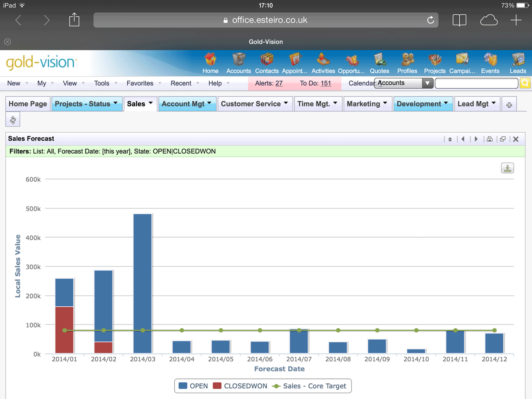The image size is (532, 399).
Task: Click the download chart icon
Action: 508,168
